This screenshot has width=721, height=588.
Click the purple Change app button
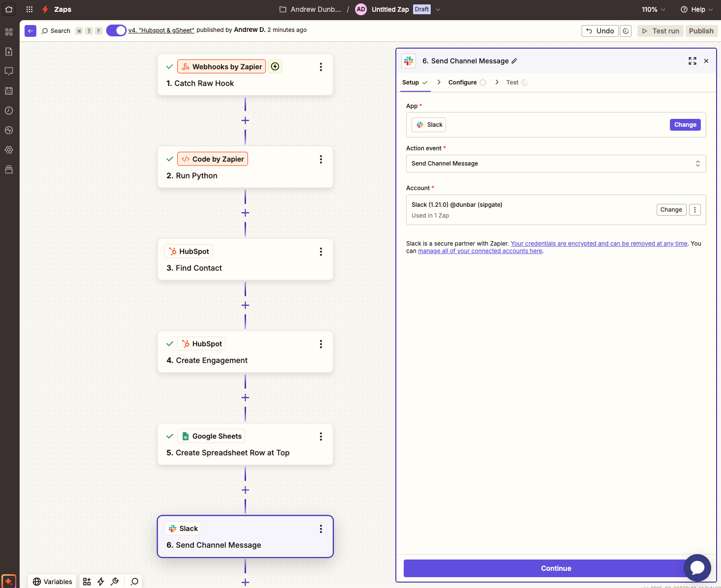[x=685, y=125]
